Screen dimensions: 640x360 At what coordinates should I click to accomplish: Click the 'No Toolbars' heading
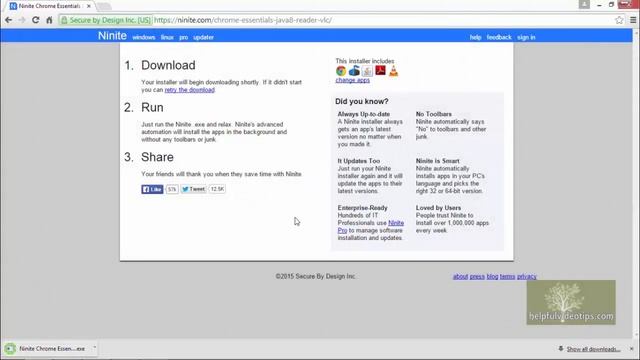coord(433,114)
